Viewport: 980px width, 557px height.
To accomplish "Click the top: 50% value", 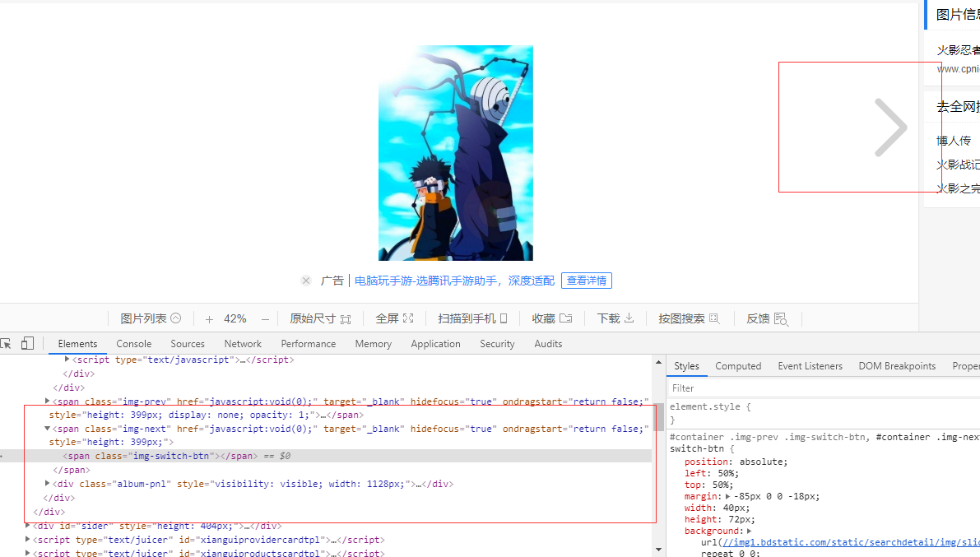I will coord(721,485).
